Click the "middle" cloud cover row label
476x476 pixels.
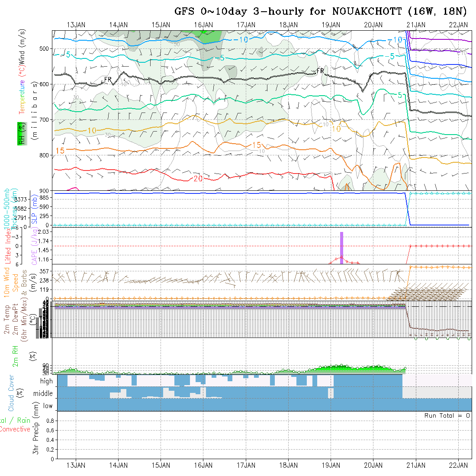43,393
